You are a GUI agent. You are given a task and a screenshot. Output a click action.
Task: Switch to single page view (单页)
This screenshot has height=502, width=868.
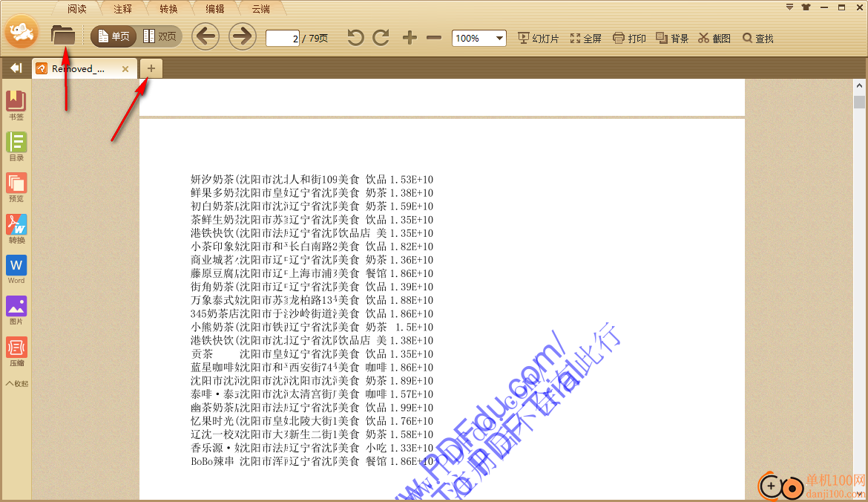coord(114,36)
